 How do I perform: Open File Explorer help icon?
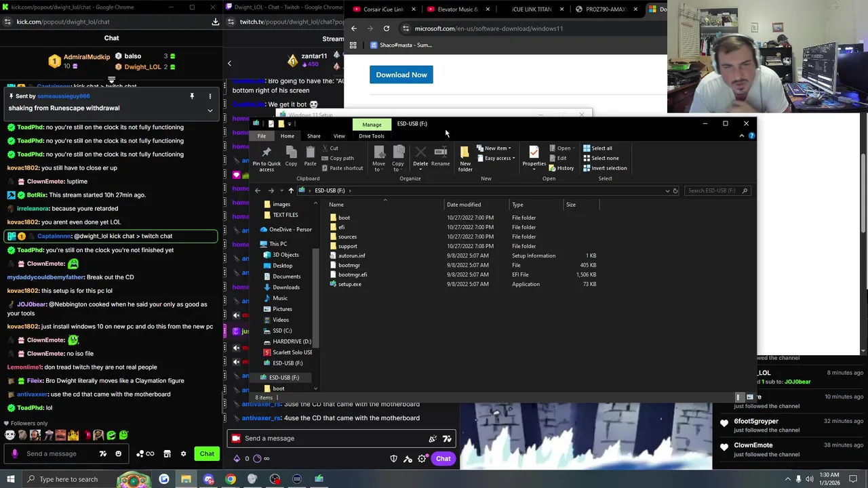click(751, 136)
